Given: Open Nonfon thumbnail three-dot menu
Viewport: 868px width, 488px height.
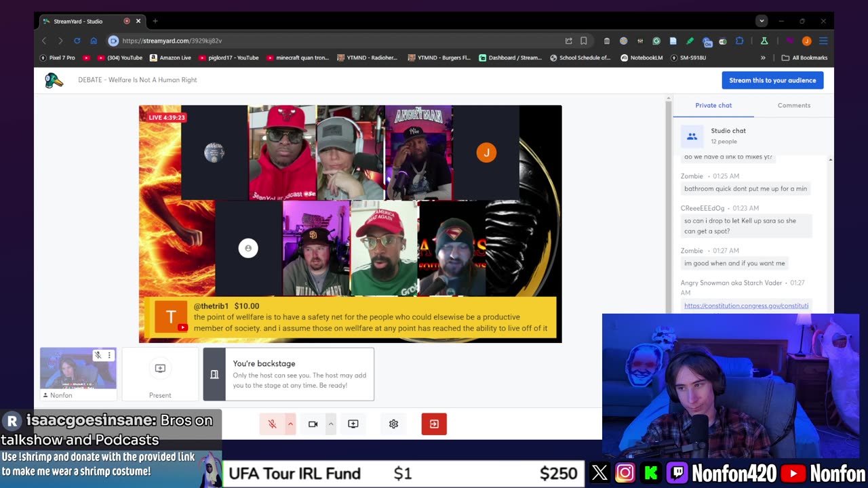Looking at the screenshot, I should [109, 355].
